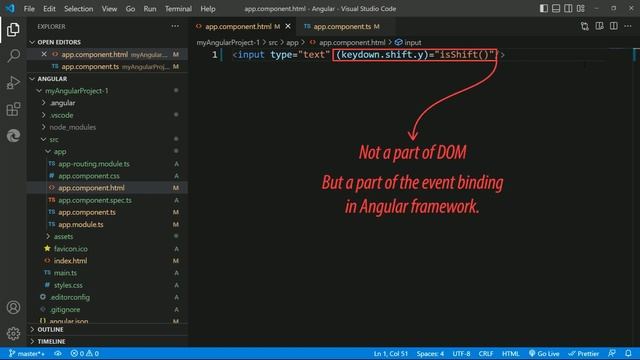
Task: Click the Open Changes icon in editor toolbar
Action: pyautogui.click(x=584, y=27)
